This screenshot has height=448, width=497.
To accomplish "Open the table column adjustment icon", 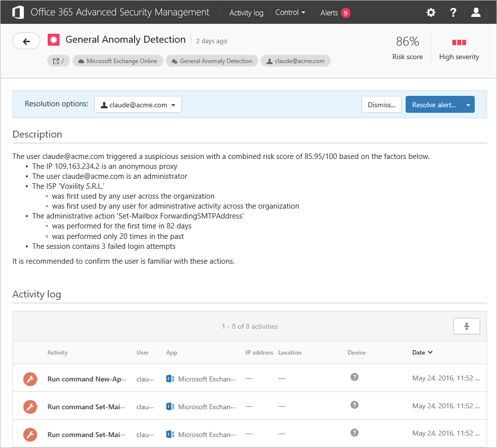I will coord(466,326).
